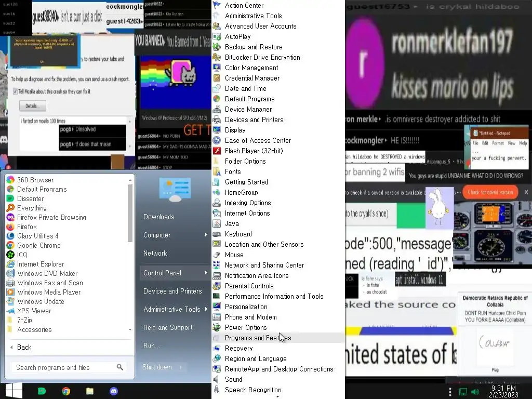The width and height of the screenshot is (532, 399).
Task: Click the Flash Player (32-bit) icon
Action: pyautogui.click(x=217, y=151)
